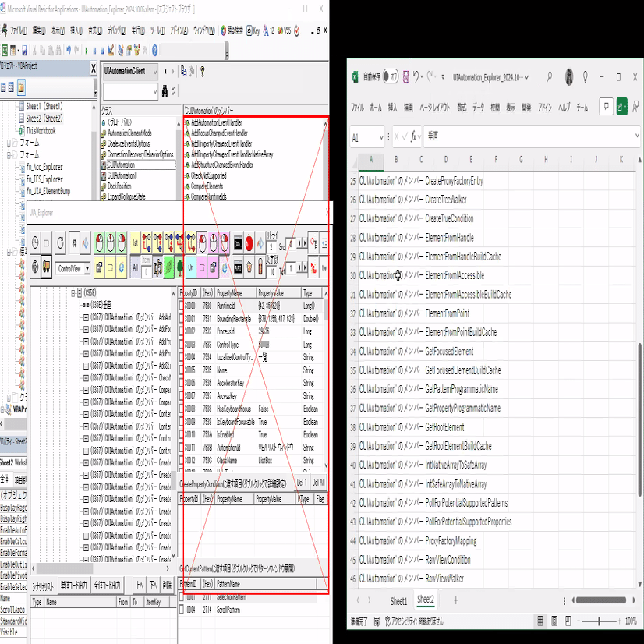Check the RuntimeId property checkbox

[x=182, y=306]
